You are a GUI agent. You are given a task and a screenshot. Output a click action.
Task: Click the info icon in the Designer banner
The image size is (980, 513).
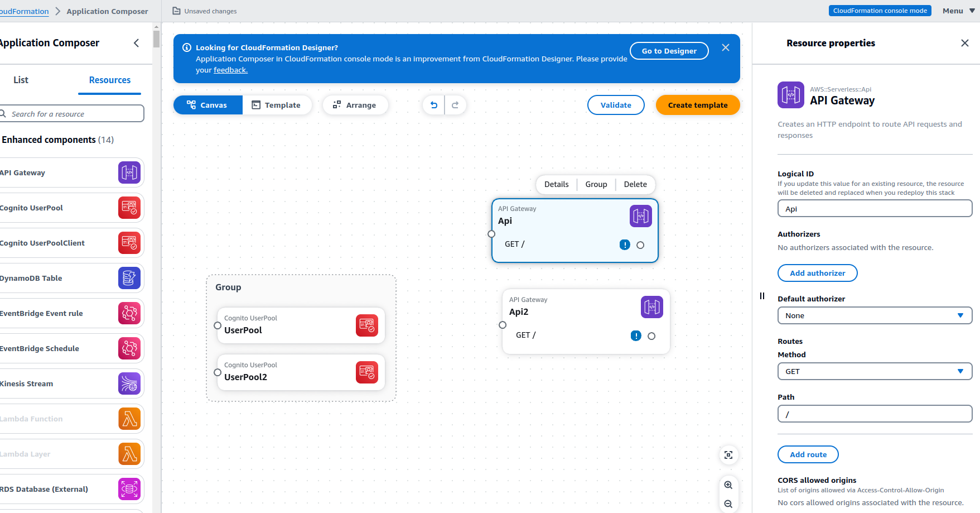point(187,47)
